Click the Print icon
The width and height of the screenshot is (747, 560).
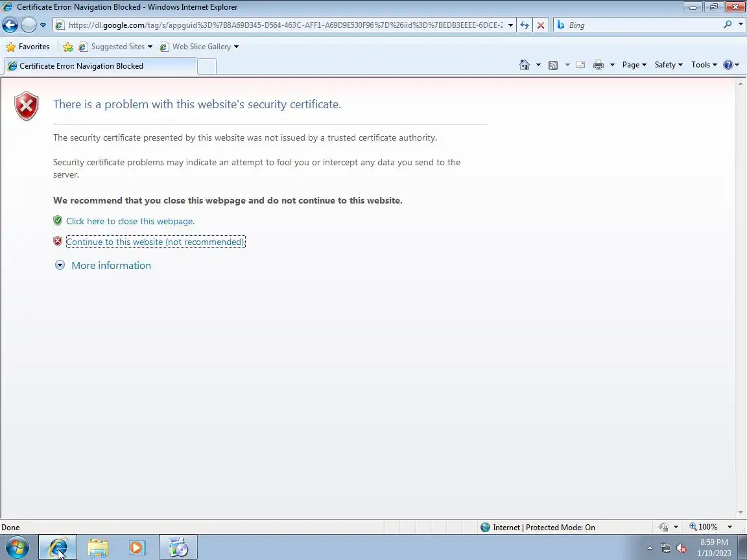[x=599, y=65]
